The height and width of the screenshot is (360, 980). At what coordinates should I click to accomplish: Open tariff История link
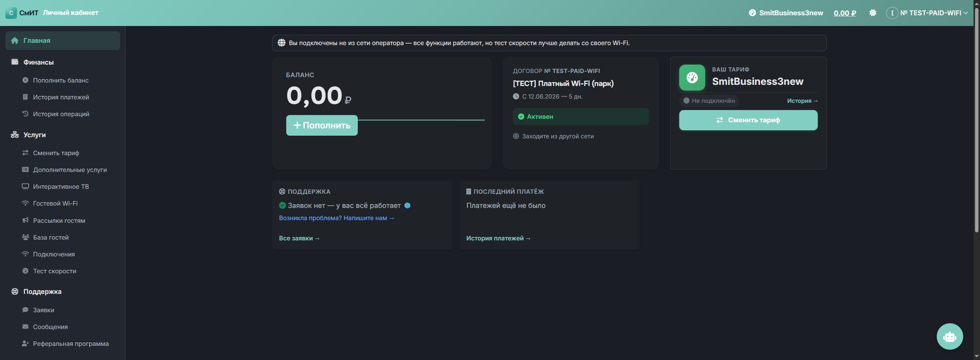click(802, 101)
